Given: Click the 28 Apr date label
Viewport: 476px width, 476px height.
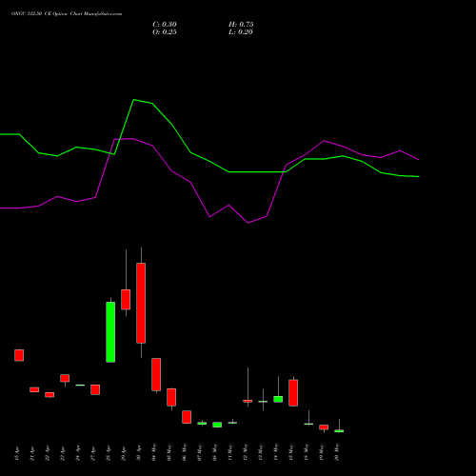Looking at the screenshot, I should tap(109, 453).
